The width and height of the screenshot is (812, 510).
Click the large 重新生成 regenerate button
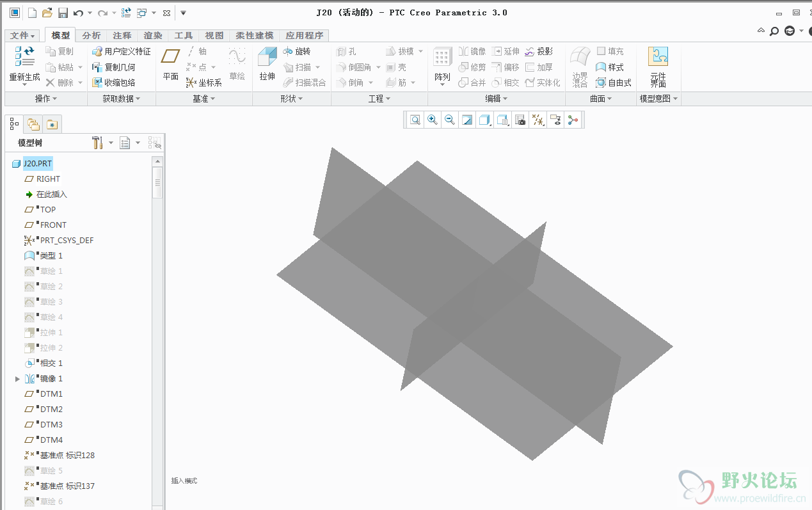24,66
